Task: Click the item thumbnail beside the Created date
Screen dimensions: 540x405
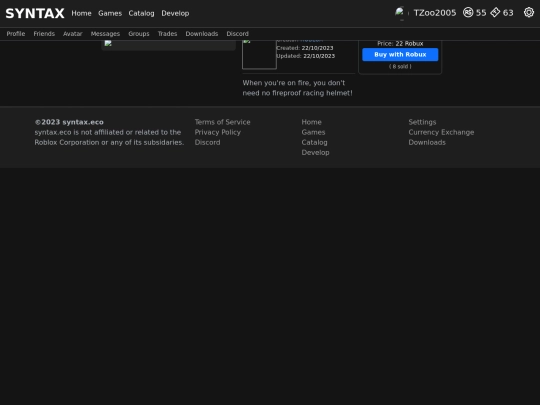Action: point(259,54)
